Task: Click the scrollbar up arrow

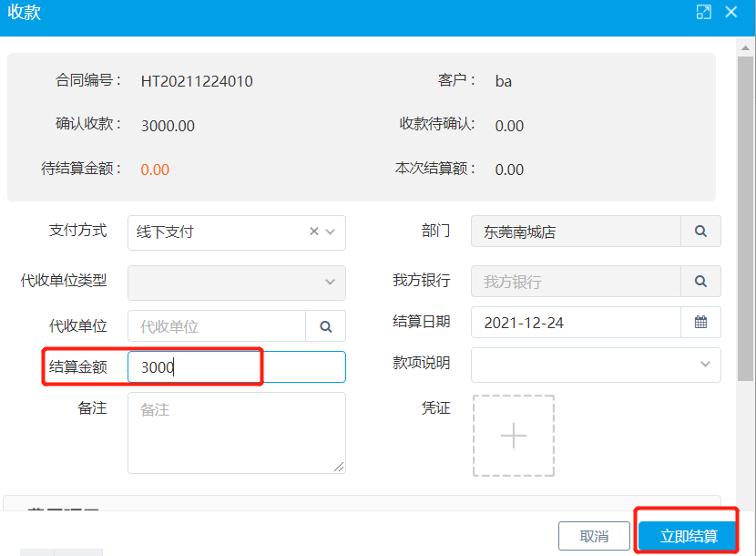Action: coord(745,47)
